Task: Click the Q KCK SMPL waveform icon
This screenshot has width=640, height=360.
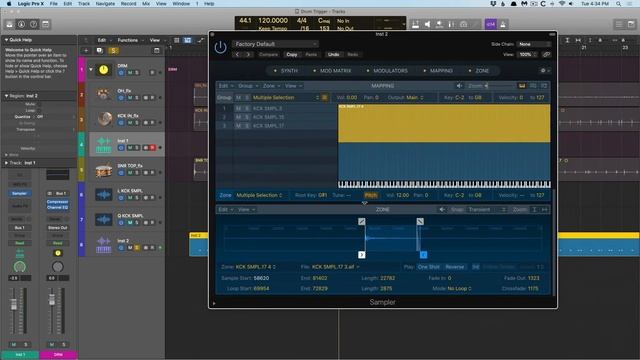Action: [104, 220]
